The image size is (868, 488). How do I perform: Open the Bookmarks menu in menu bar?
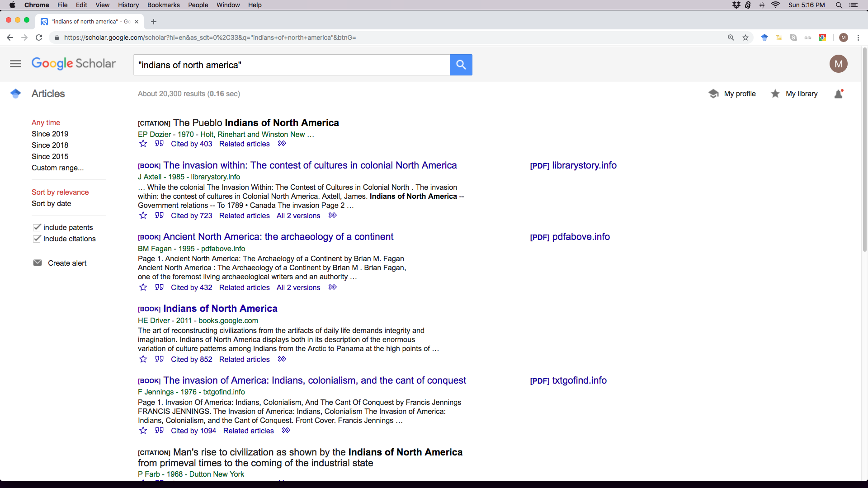(x=163, y=5)
